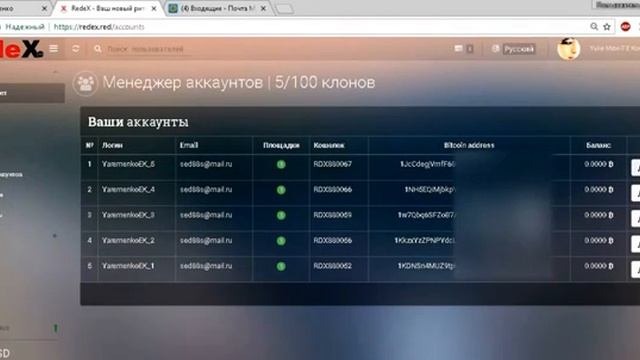640x360 pixels.
Task: Click the Email column header
Action: (x=189, y=145)
